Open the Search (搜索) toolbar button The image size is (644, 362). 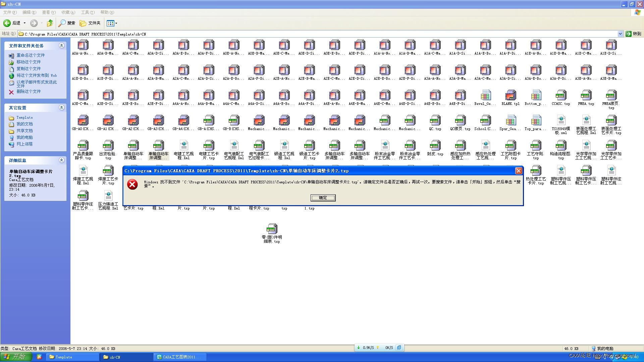coord(67,23)
